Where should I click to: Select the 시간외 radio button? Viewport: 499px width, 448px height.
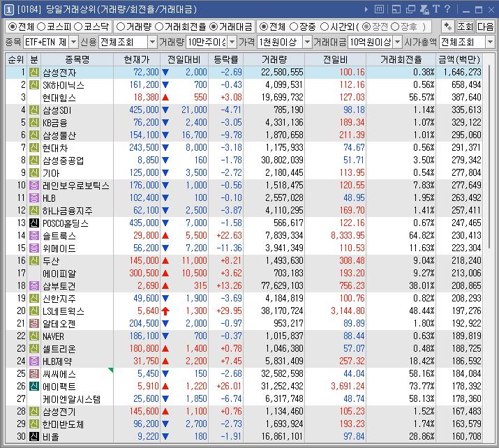click(x=324, y=27)
